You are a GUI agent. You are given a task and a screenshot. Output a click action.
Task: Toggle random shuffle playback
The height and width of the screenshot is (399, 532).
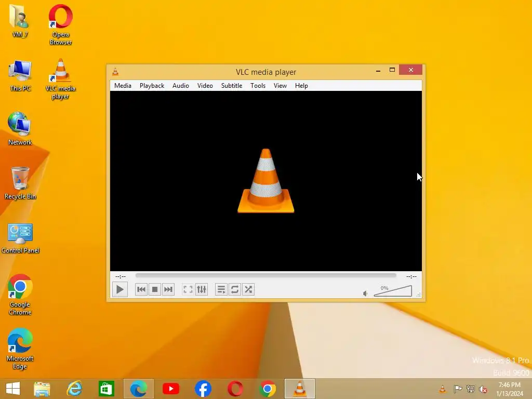point(248,289)
